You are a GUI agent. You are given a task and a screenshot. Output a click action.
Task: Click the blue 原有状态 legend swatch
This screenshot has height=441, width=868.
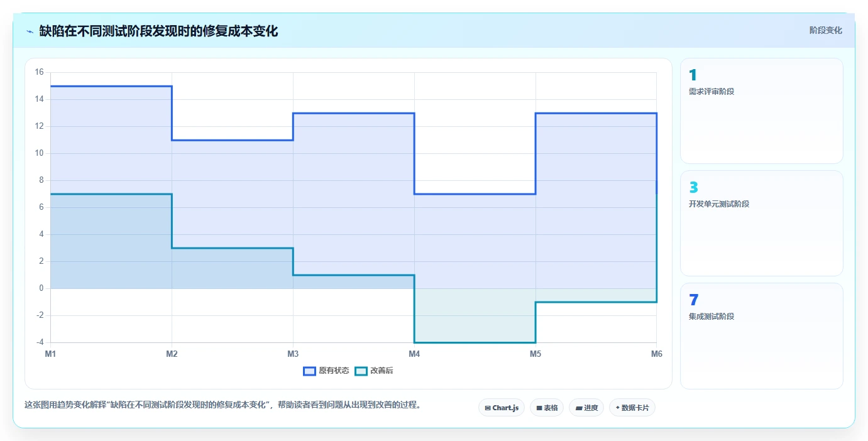click(309, 371)
